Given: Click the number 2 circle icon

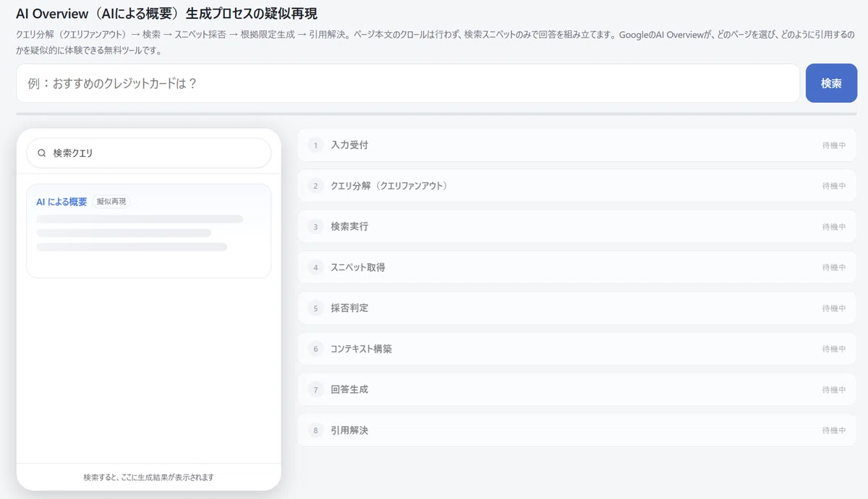Looking at the screenshot, I should (x=315, y=186).
